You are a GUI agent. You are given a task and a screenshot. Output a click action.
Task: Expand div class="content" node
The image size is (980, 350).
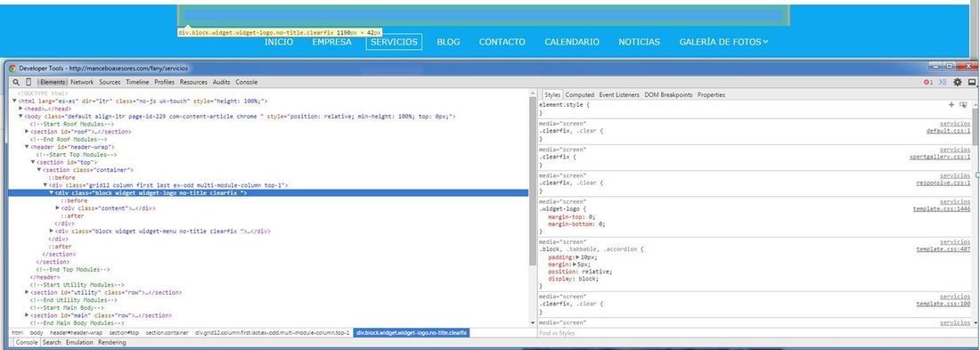(58, 208)
